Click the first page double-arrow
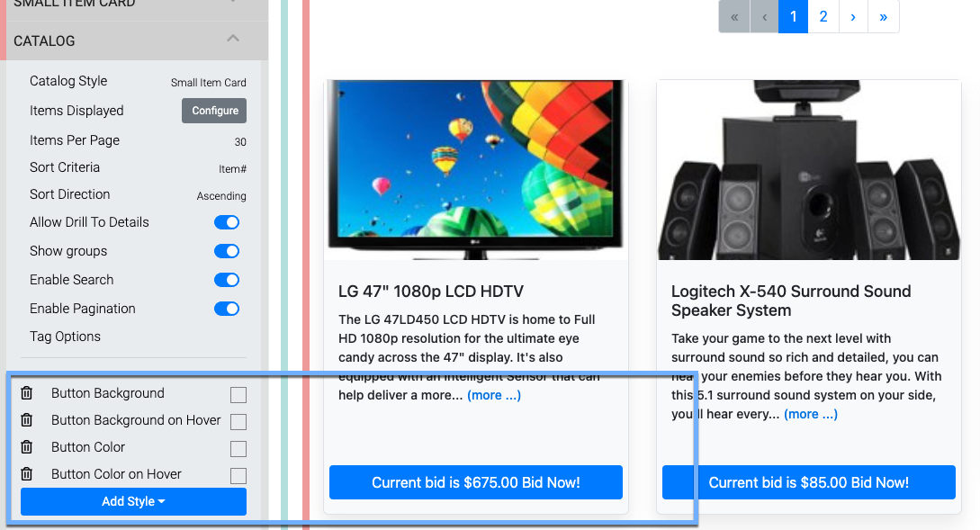 coord(734,17)
